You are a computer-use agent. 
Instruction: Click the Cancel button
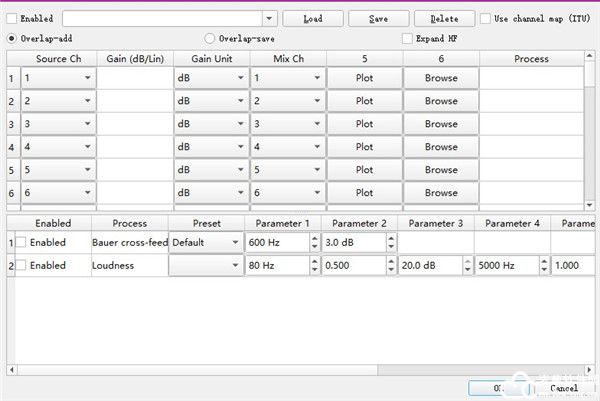coord(562,388)
